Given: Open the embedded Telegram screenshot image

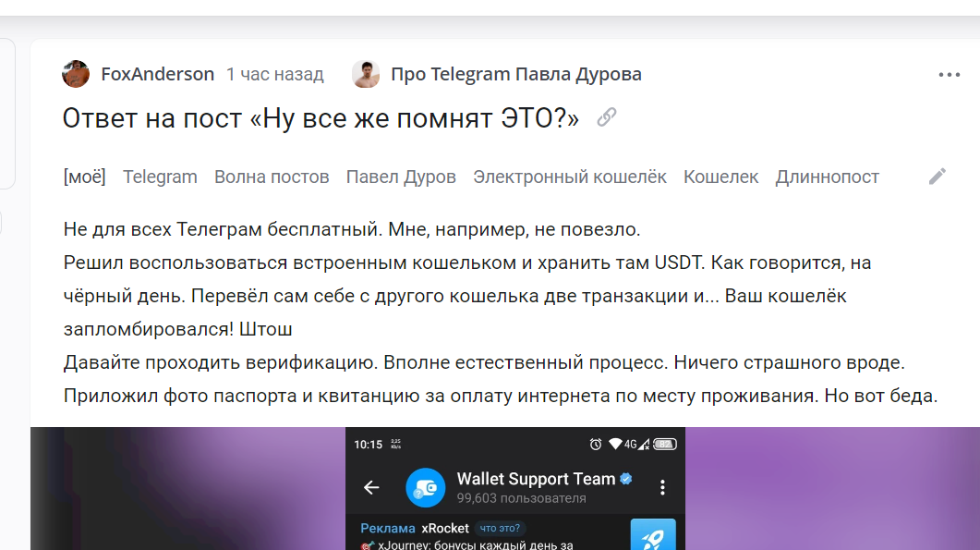Looking at the screenshot, I should [x=515, y=489].
